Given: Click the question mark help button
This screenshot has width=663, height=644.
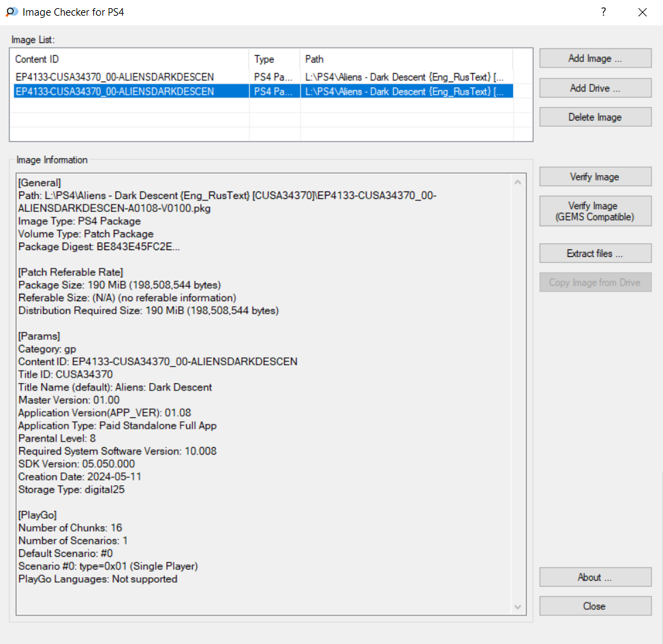Looking at the screenshot, I should 603,12.
